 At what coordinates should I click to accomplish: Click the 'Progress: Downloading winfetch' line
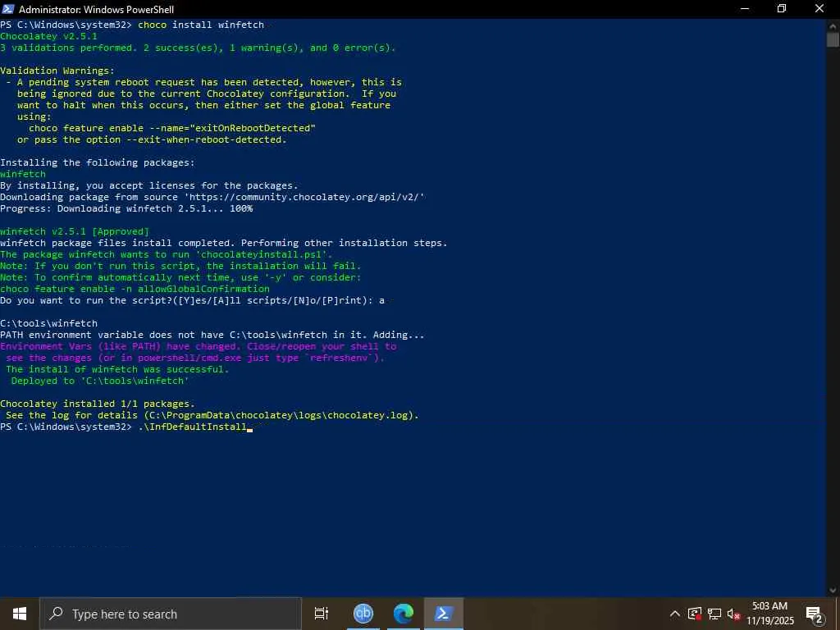coord(126,208)
